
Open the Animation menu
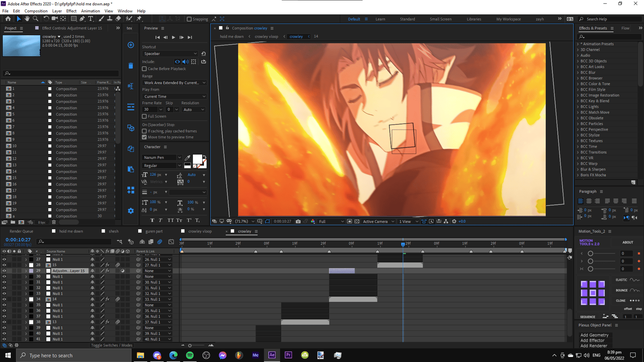(90, 11)
